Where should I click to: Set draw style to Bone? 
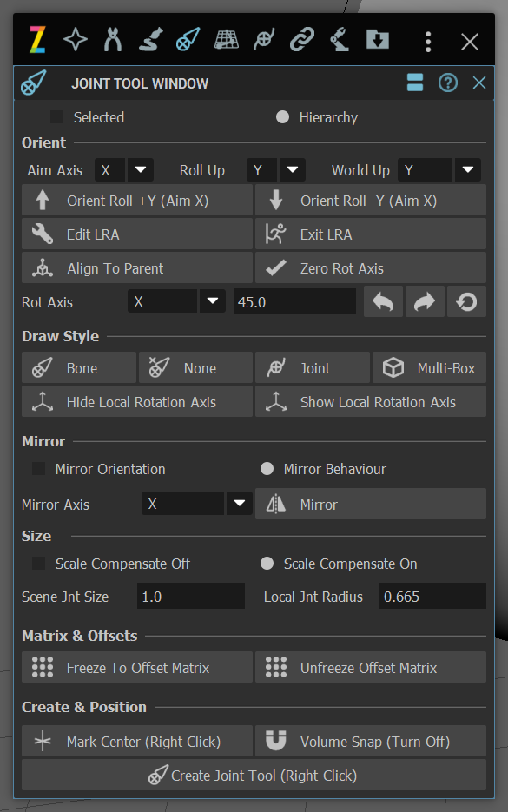click(79, 367)
